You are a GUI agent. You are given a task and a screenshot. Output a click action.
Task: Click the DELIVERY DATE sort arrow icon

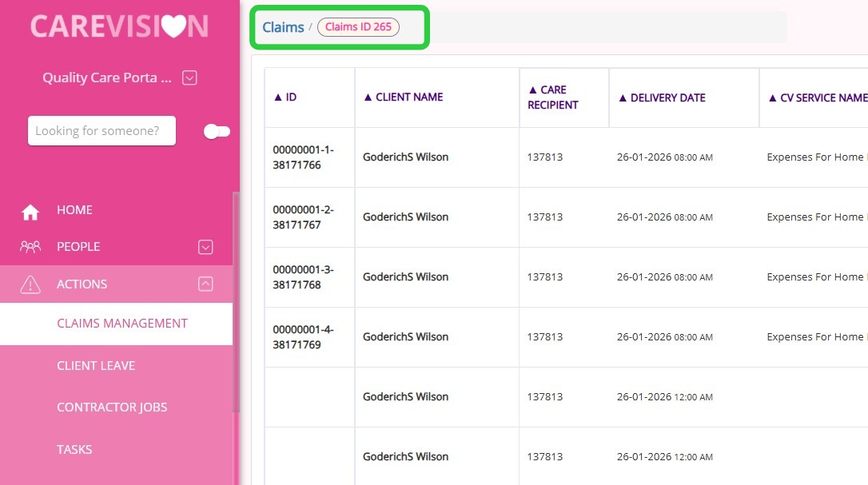622,98
